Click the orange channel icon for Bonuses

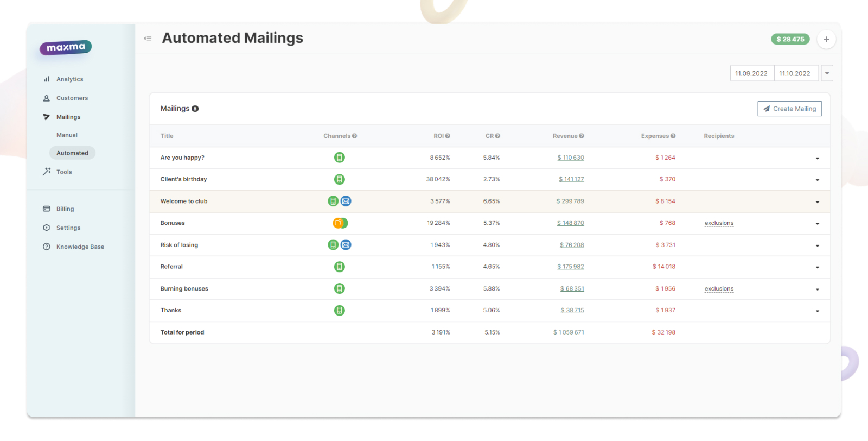point(338,223)
